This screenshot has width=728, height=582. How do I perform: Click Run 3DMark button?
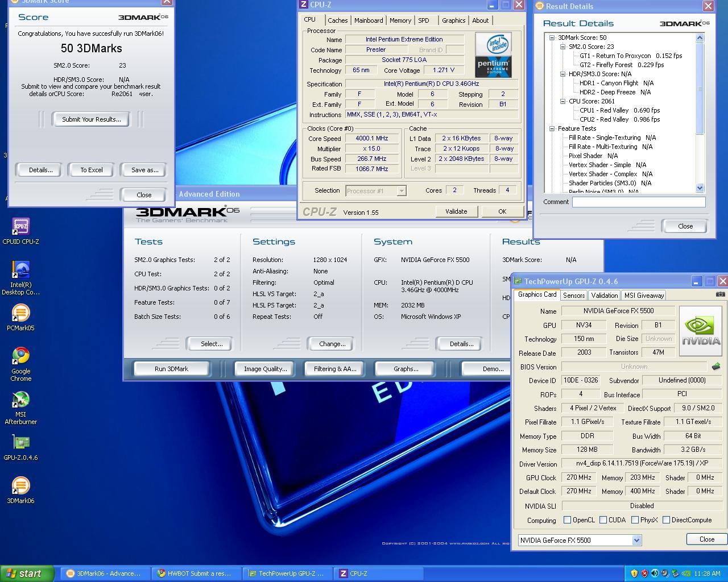click(x=172, y=369)
